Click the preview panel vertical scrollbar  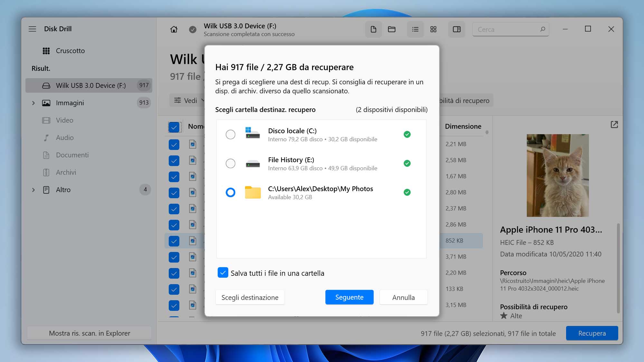[618, 268]
